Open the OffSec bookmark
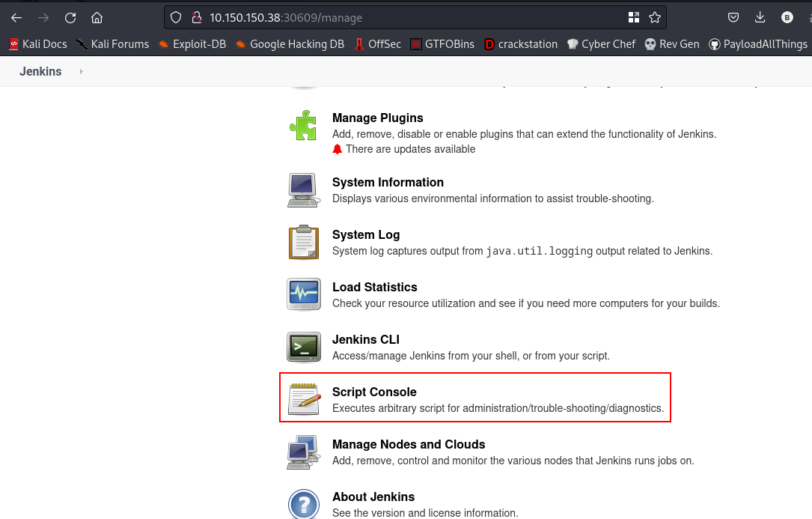This screenshot has height=519, width=812. (377, 44)
